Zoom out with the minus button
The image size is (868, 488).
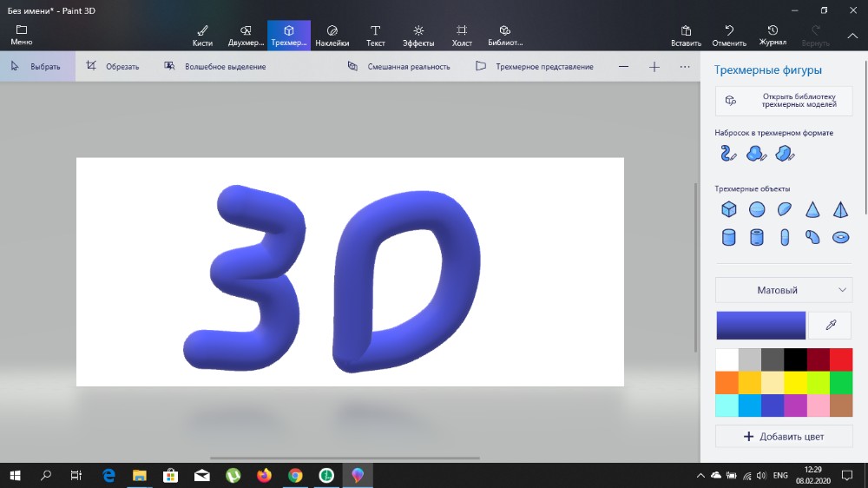pos(623,67)
